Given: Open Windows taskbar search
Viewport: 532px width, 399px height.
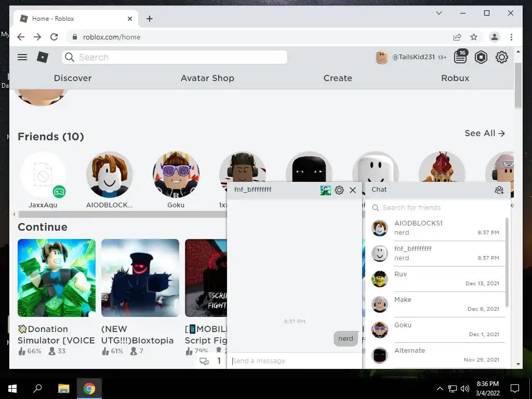Looking at the screenshot, I should (37, 389).
